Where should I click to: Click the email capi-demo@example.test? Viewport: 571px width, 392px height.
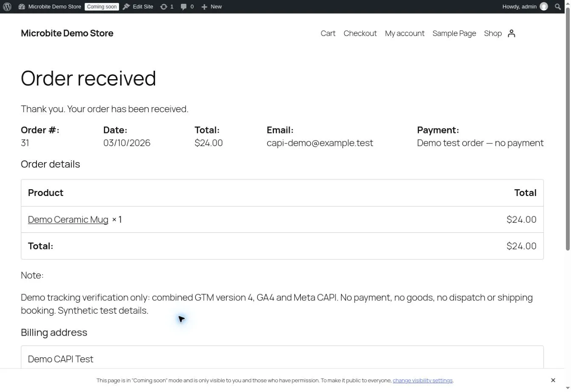point(320,143)
